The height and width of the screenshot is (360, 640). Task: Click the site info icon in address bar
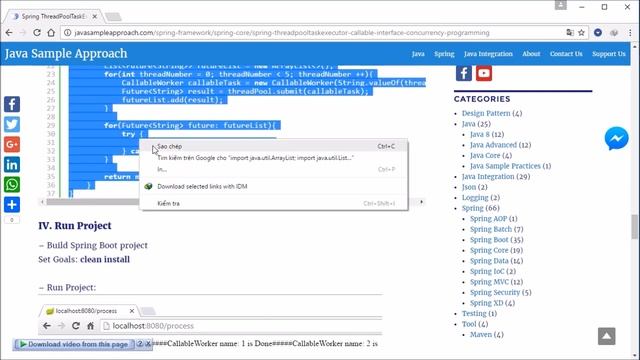pyautogui.click(x=68, y=33)
